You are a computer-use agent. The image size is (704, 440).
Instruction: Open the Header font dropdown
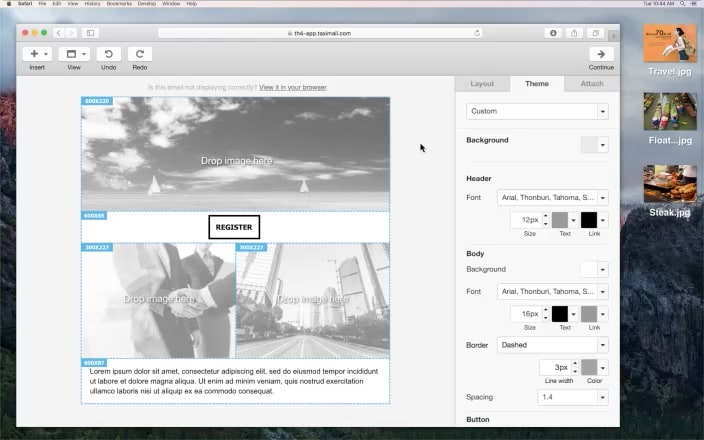552,197
